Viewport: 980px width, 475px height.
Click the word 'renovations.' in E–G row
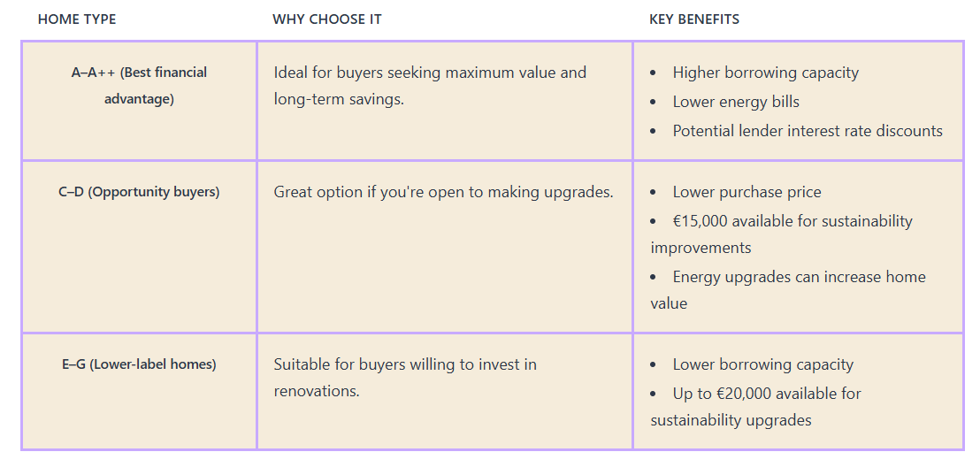tap(317, 391)
